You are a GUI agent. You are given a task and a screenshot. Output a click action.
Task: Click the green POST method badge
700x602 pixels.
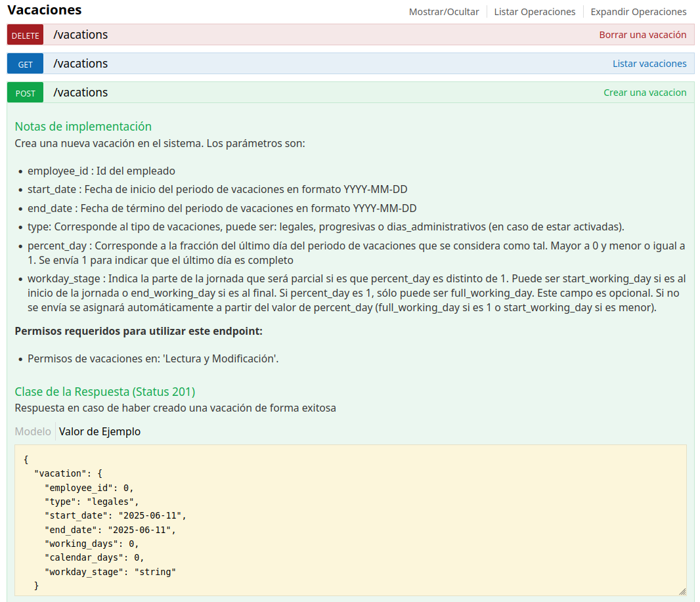tap(25, 93)
